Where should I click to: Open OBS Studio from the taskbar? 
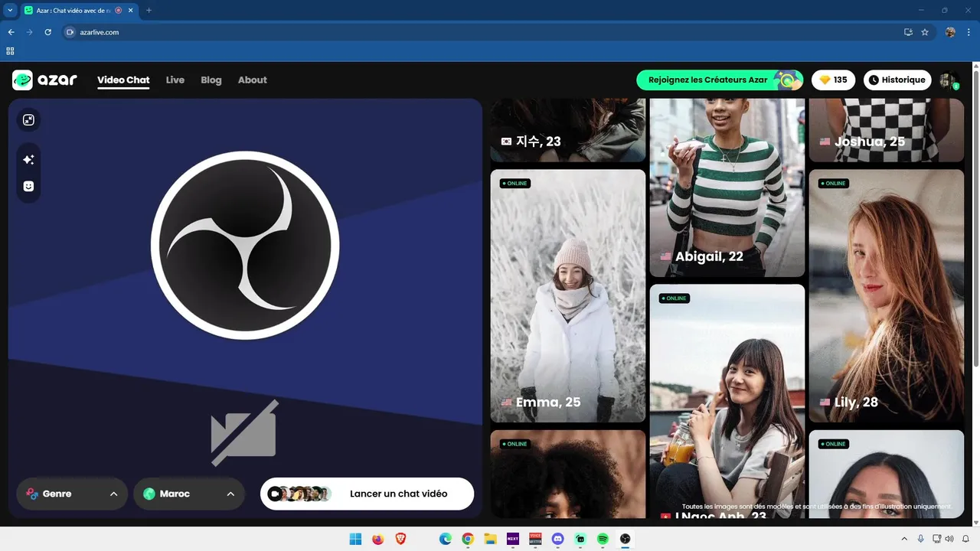pos(626,540)
